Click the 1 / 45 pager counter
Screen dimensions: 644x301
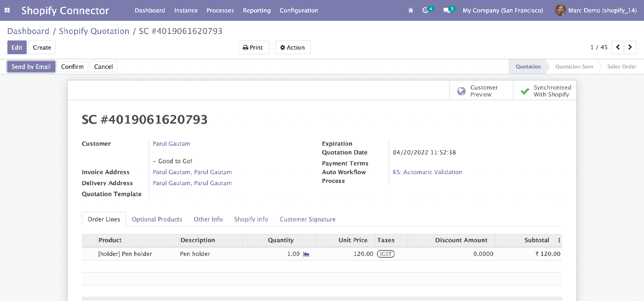point(599,47)
